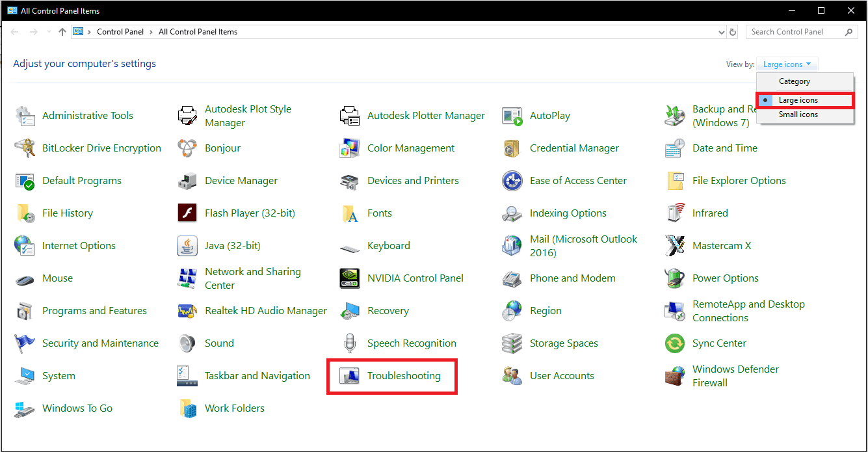The height and width of the screenshot is (452, 868).
Task: Open the AutoPlay link
Action: pos(550,116)
